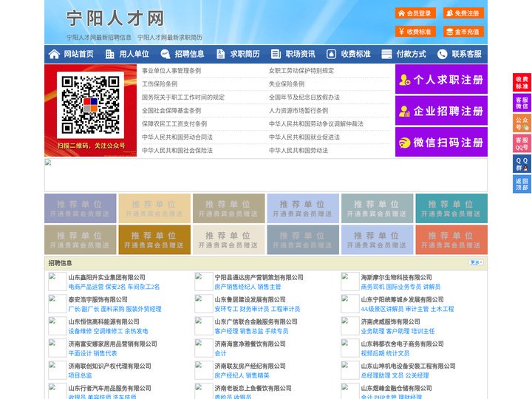The image size is (532, 399).
Task: Click the red 收费标准 floating sidebar button
Action: (522, 83)
